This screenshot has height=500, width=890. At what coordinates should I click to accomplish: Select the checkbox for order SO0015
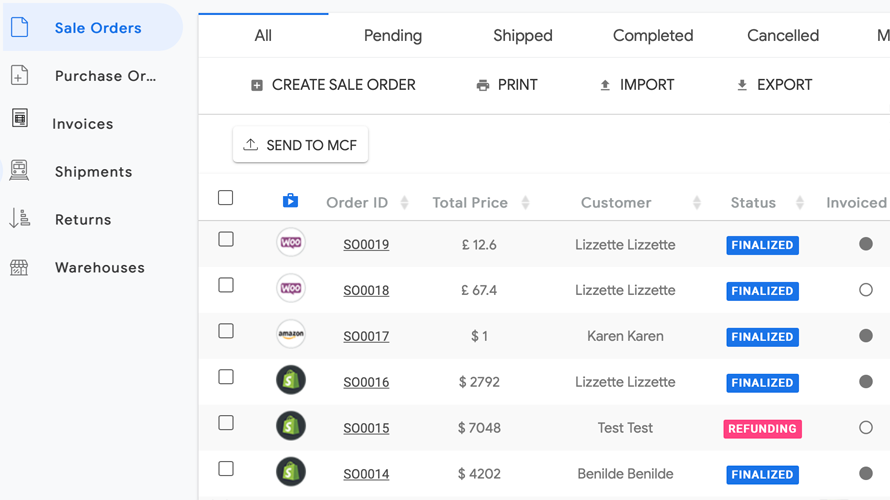[x=226, y=423]
